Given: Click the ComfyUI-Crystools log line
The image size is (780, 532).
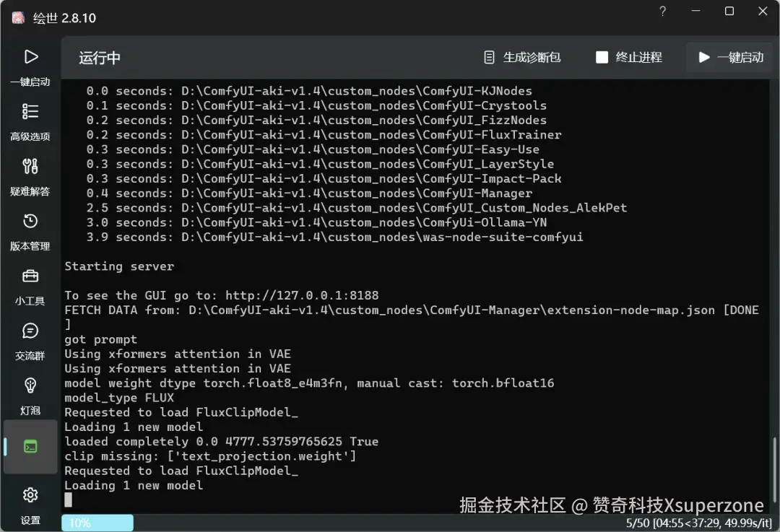Looking at the screenshot, I should [316, 105].
